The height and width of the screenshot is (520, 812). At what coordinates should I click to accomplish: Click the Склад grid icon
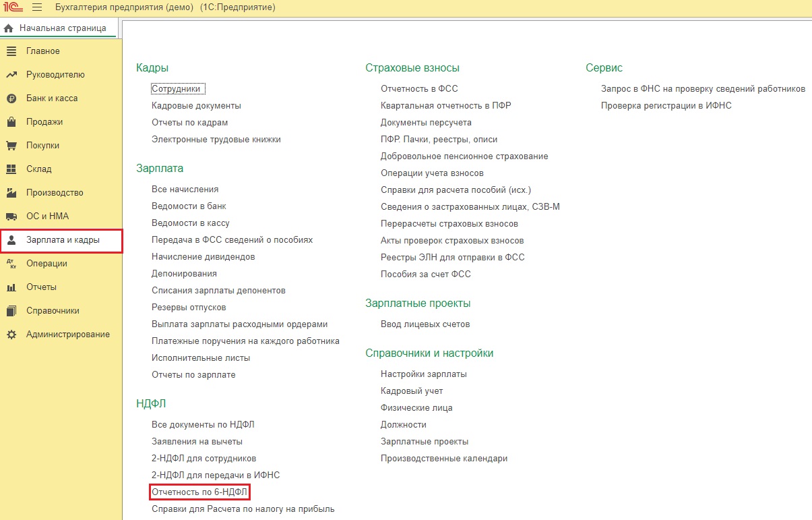(11, 169)
